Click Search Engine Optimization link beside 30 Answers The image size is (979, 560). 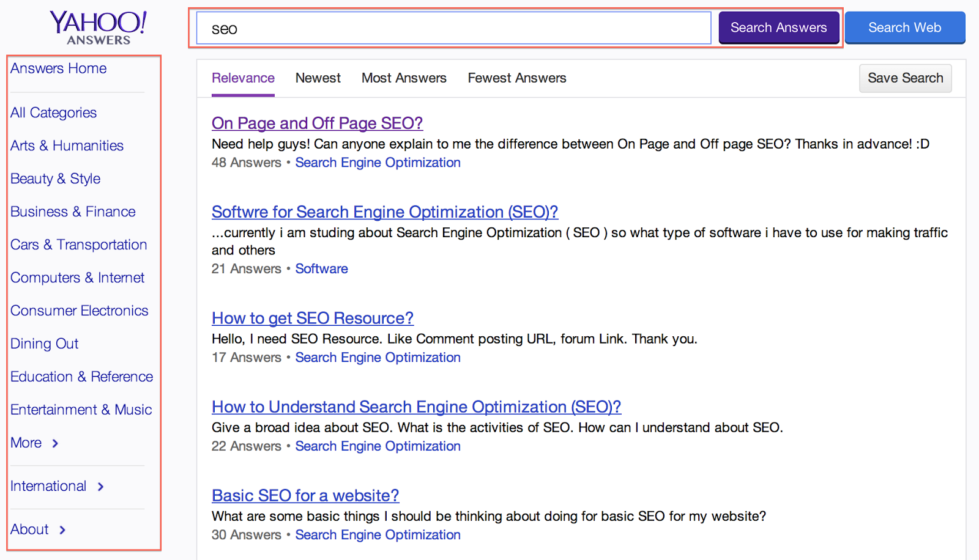tap(378, 535)
